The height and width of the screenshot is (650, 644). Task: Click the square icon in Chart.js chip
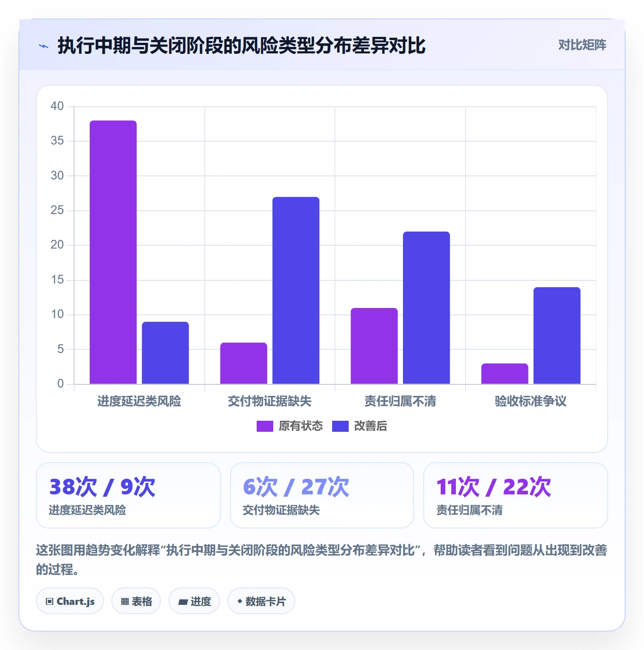(50, 602)
